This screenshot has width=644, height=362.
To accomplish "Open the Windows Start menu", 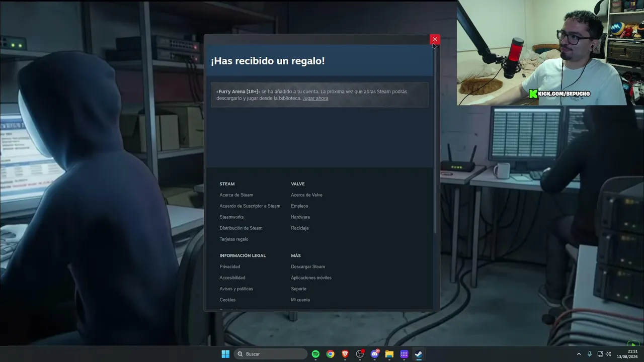I will click(225, 354).
